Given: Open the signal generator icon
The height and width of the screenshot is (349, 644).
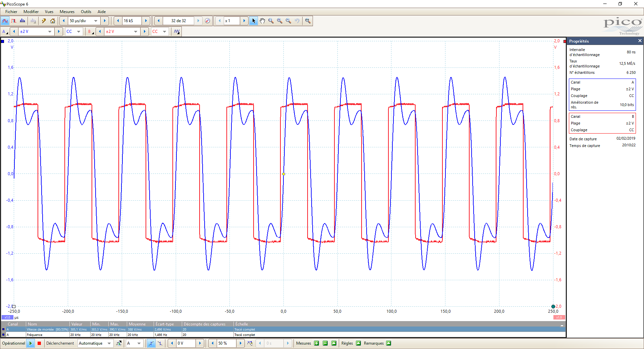Looking at the screenshot, I should point(177,32).
